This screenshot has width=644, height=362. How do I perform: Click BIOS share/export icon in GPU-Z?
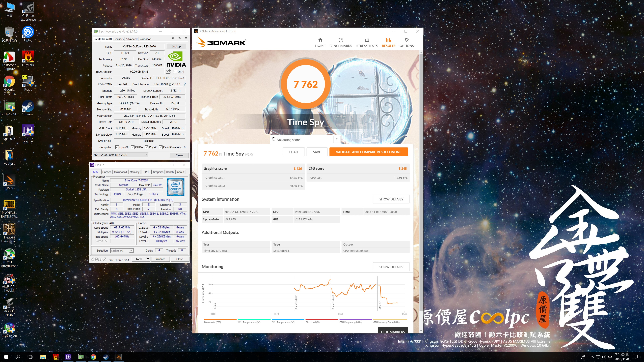168,71
